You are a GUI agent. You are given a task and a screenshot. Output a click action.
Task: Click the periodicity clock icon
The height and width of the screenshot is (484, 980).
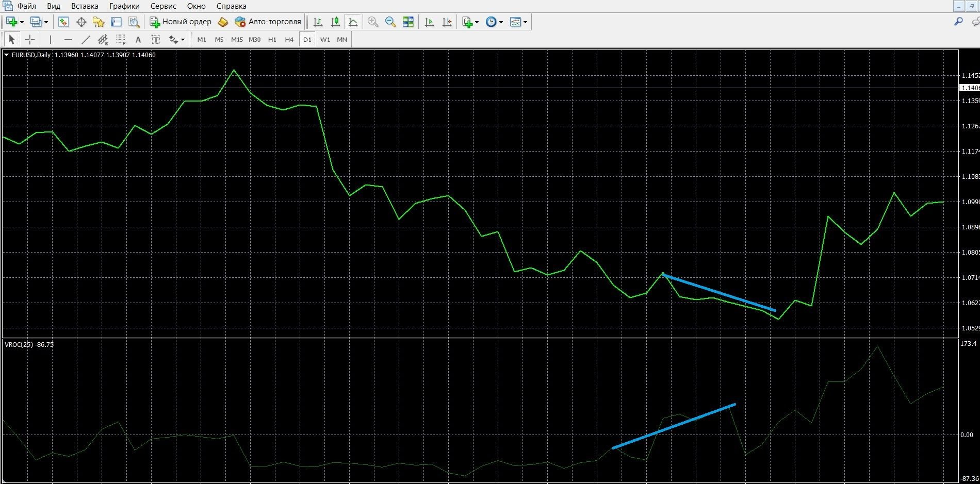coord(491,22)
